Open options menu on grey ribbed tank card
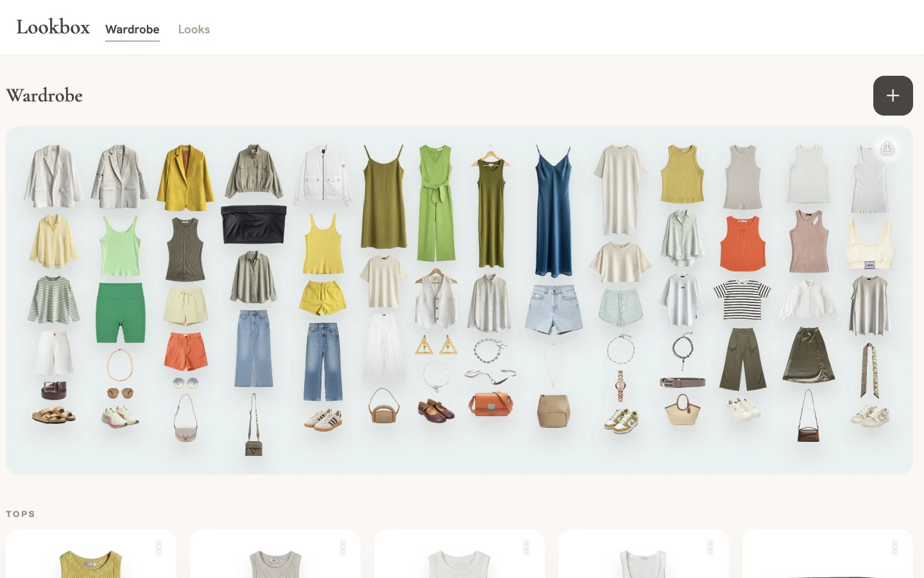This screenshot has width=924, height=578. pyautogui.click(x=343, y=547)
